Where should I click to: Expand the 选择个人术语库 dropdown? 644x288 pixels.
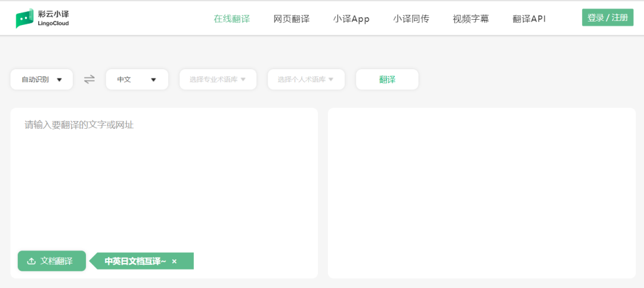pos(306,79)
